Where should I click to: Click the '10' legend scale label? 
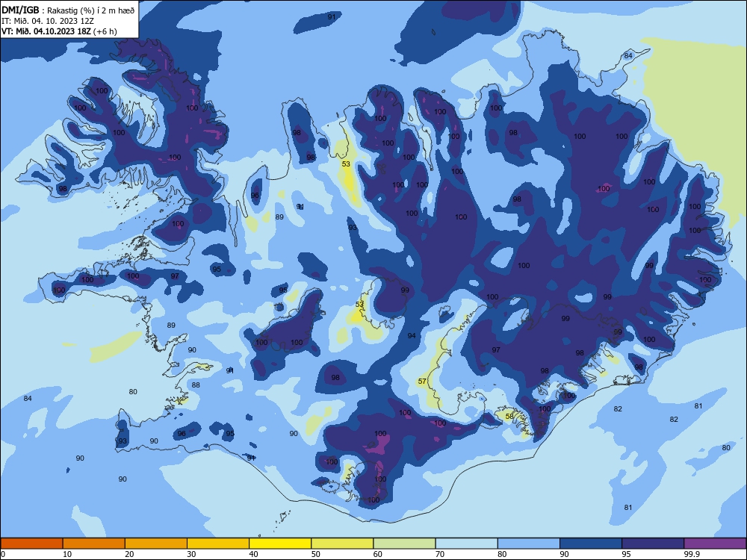[x=68, y=554]
